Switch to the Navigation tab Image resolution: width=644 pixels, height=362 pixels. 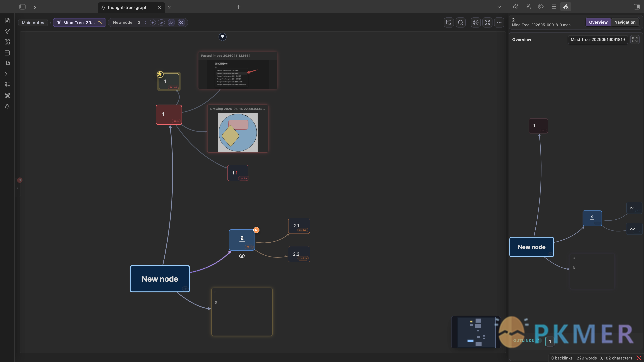[625, 22]
